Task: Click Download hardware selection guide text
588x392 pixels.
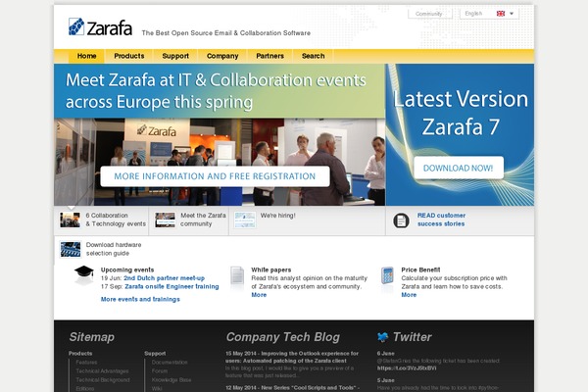Action: pos(114,249)
